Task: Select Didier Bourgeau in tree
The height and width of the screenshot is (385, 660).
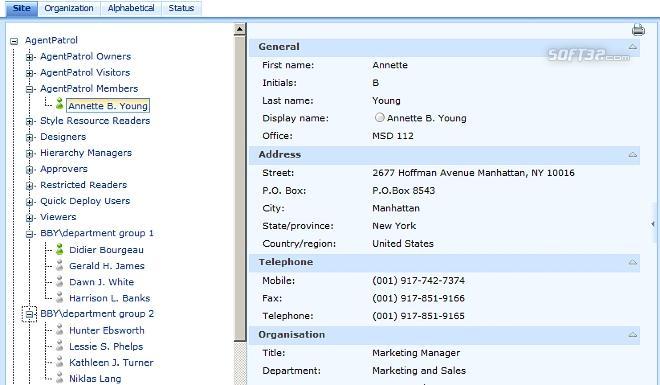Action: 106,250
